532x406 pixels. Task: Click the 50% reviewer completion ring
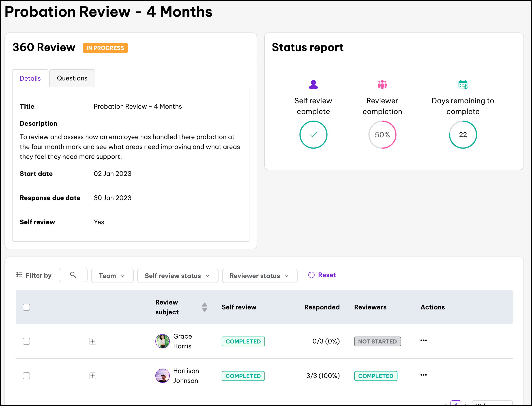[382, 135]
